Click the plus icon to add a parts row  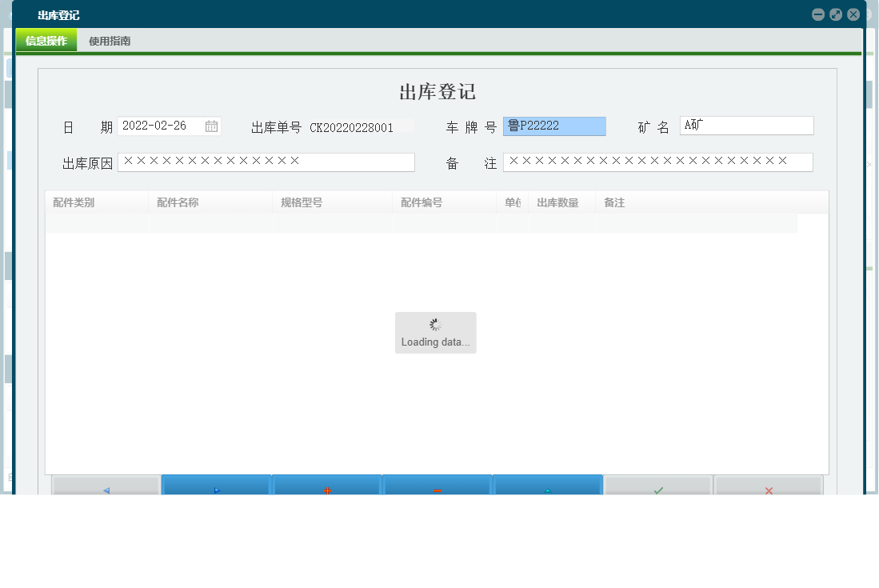point(326,490)
